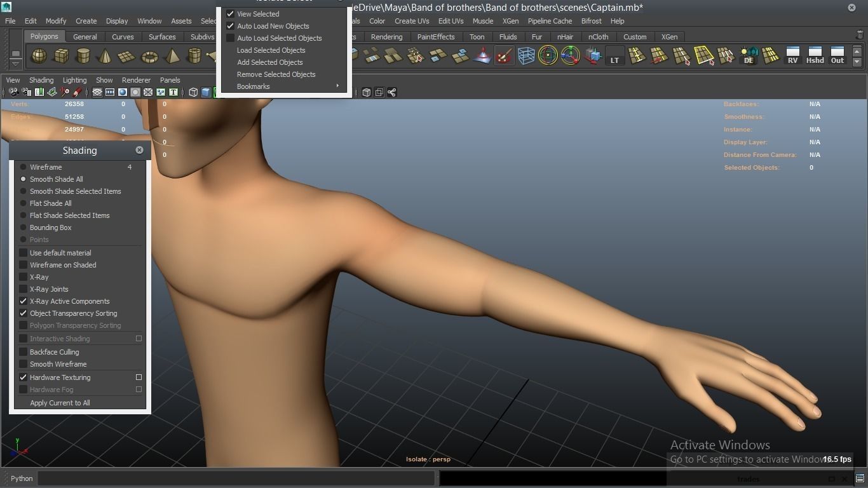Open the File menu

coord(10,21)
